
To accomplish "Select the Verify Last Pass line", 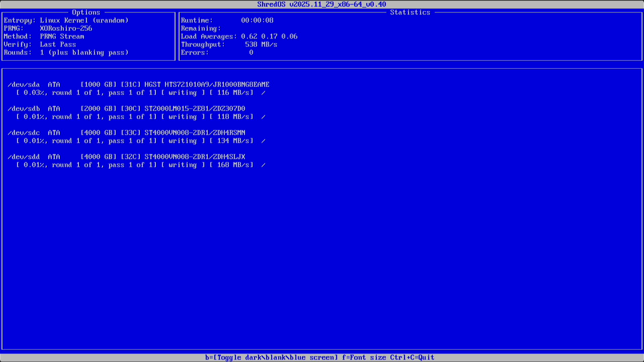I will [x=40, y=44].
